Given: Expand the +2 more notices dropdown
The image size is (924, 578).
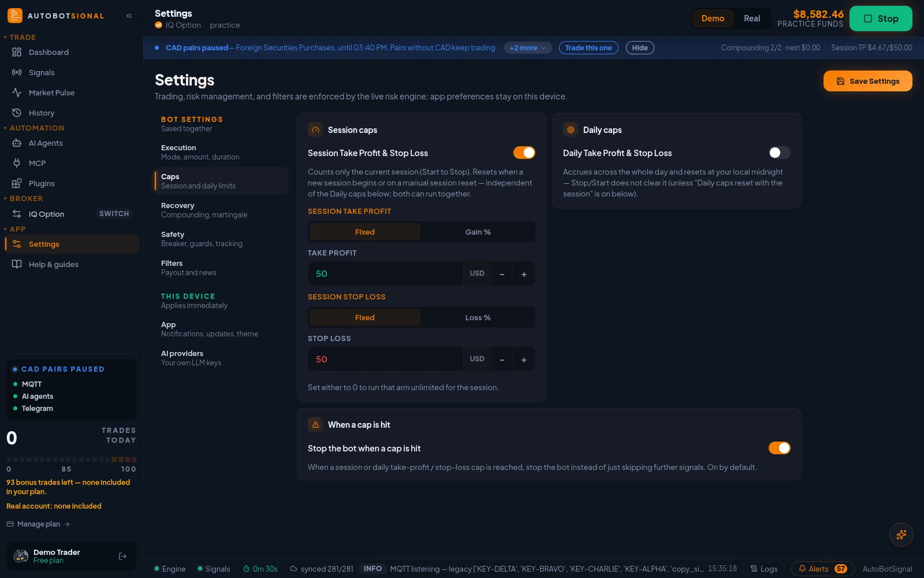Looking at the screenshot, I should click(528, 48).
